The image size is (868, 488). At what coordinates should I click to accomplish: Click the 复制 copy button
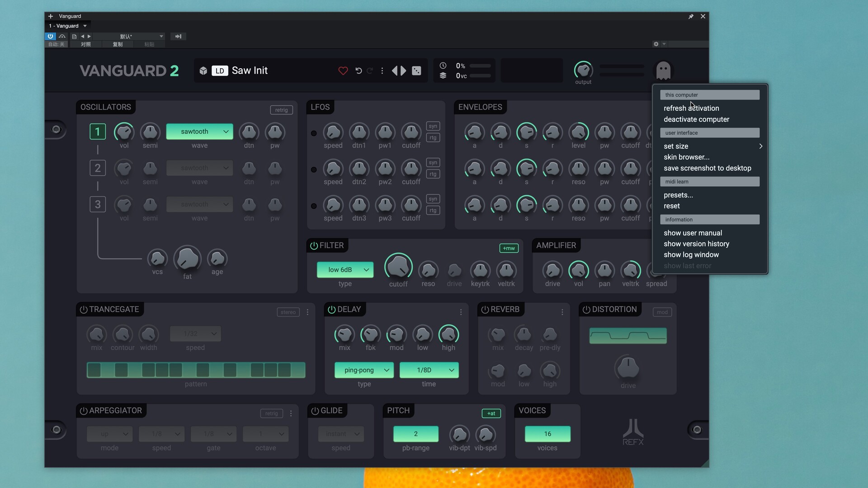118,44
